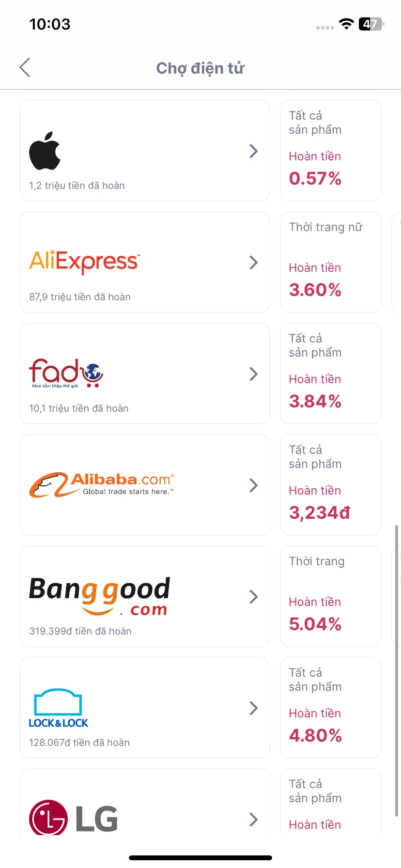This screenshot has height=868, width=401.
Task: Tap chevron in Lock&Lock row
Action: (253, 708)
